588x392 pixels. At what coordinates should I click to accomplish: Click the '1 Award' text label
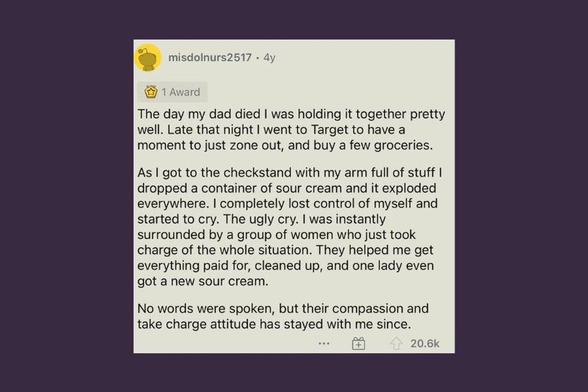point(180,92)
